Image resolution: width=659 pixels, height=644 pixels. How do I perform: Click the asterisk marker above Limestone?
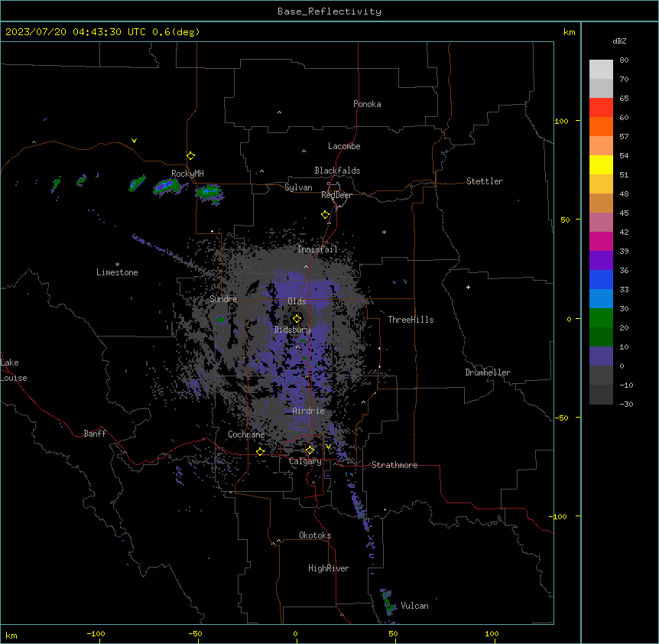pos(117,264)
